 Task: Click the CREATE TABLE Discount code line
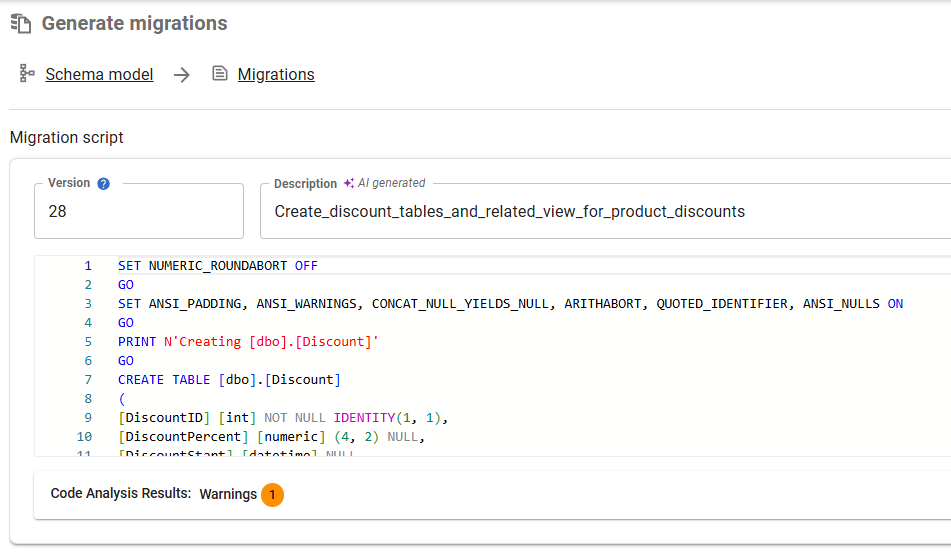[229, 380]
